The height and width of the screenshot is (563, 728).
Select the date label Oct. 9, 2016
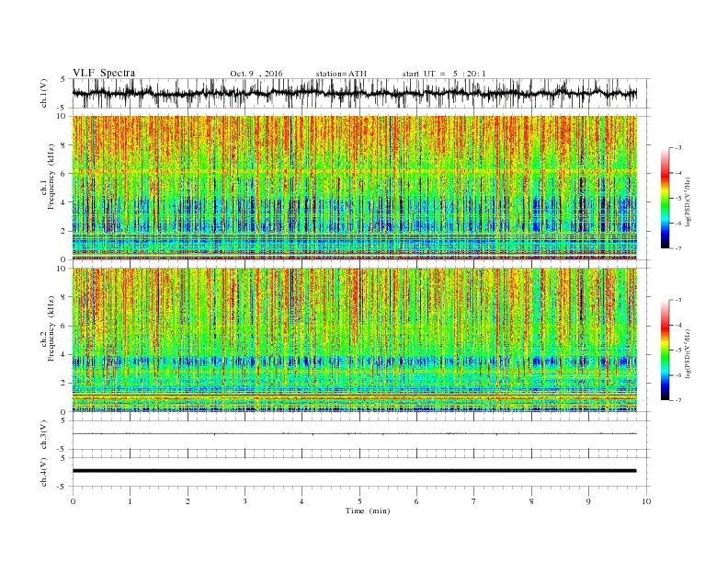click(x=256, y=74)
